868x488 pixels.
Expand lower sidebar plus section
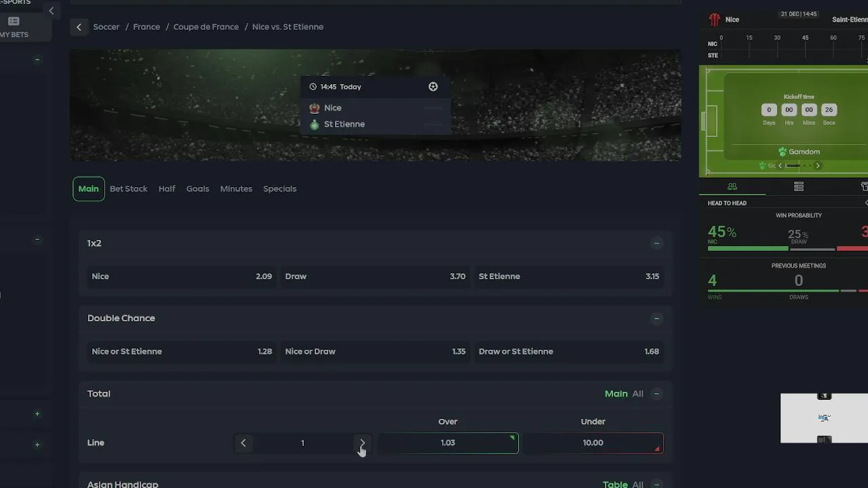(x=37, y=445)
